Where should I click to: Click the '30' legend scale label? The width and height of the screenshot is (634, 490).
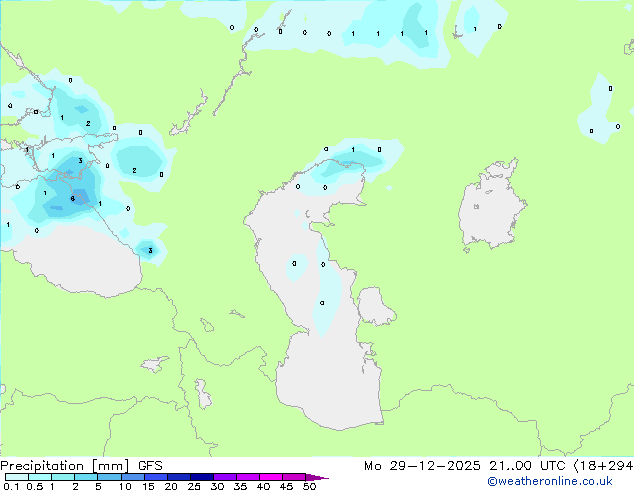click(217, 486)
